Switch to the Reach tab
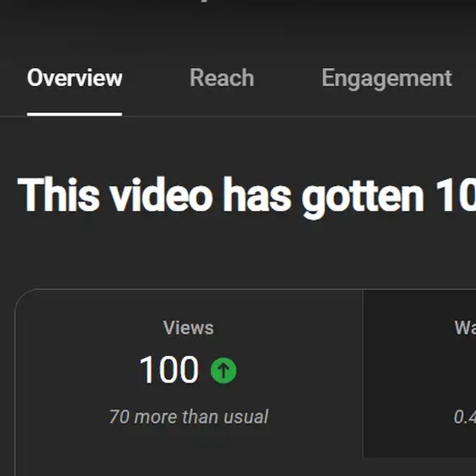This screenshot has height=476, width=476. [222, 77]
